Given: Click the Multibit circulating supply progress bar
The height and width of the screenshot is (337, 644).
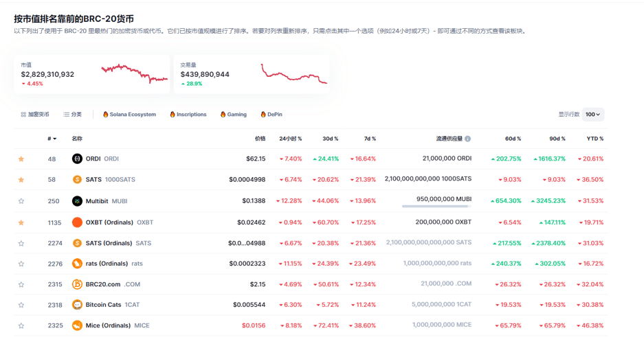Looking at the screenshot, I should (x=436, y=207).
